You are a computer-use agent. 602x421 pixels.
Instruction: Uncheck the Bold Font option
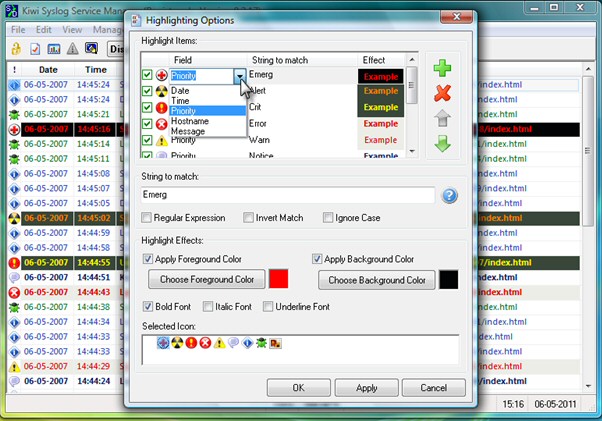pyautogui.click(x=148, y=306)
